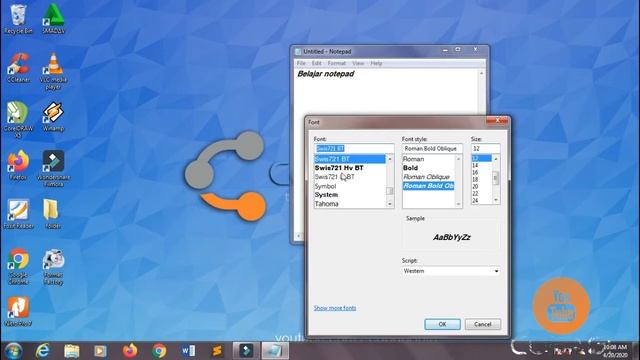The height and width of the screenshot is (360, 640).
Task: Click the taskbar clock showing time
Action: click(615, 351)
